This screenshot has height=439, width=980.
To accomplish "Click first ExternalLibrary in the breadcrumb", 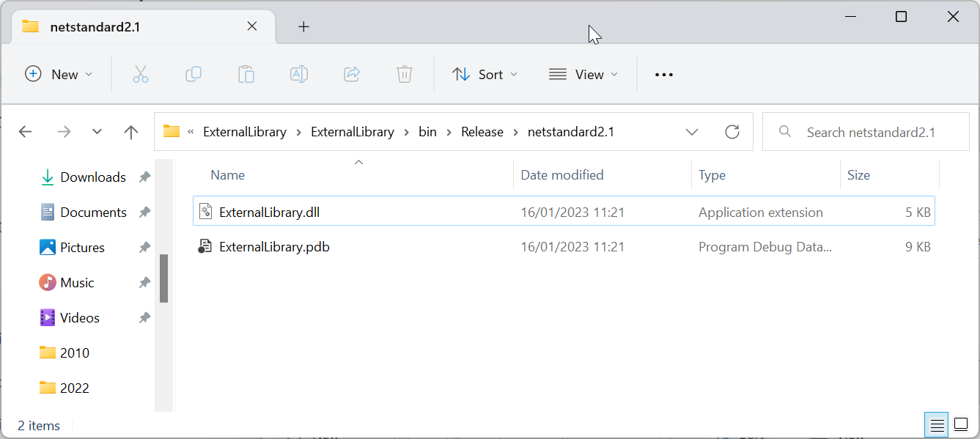I will click(245, 132).
